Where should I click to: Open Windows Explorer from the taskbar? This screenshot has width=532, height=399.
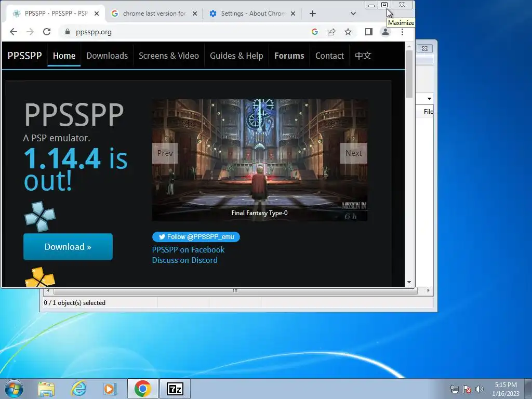(x=46, y=389)
